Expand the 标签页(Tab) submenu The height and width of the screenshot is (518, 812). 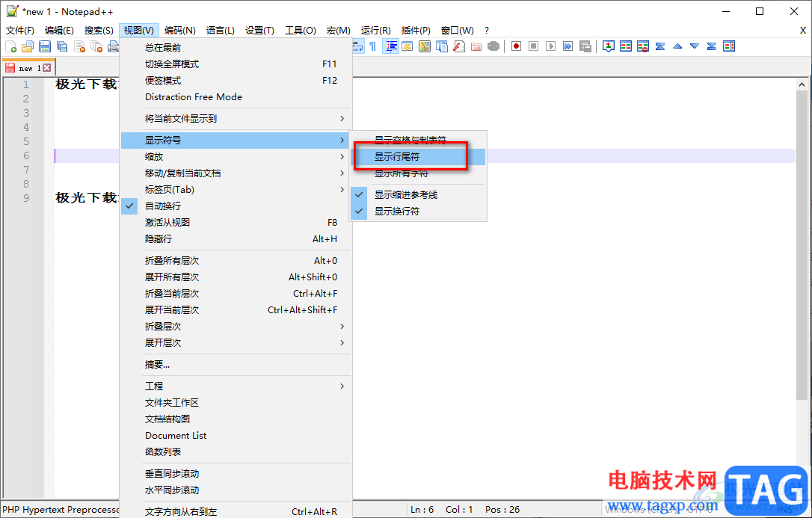coord(236,189)
